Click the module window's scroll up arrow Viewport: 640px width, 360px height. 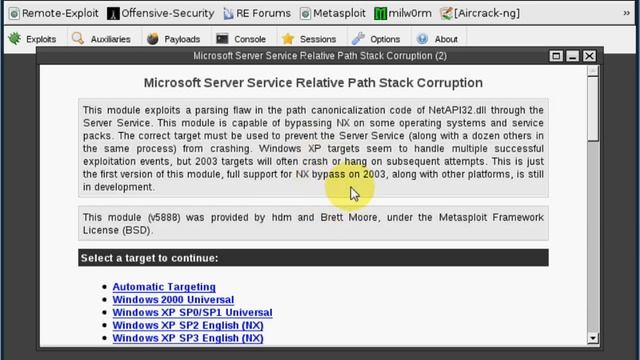coord(593,71)
